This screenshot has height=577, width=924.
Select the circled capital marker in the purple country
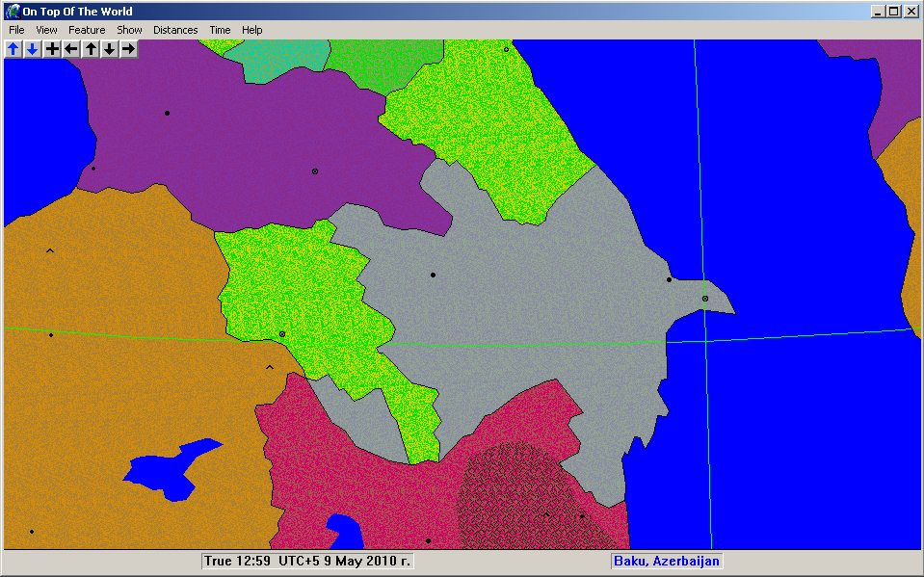[x=315, y=171]
